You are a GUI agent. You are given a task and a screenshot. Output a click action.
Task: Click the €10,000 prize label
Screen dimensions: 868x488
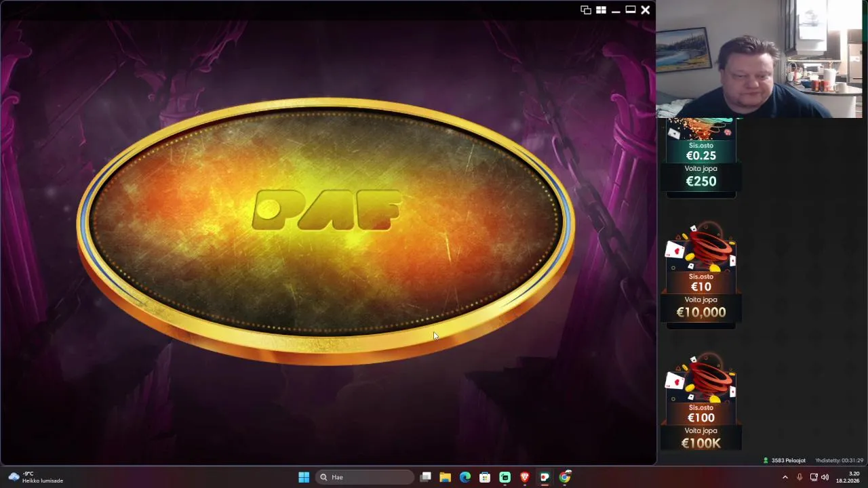pyautogui.click(x=701, y=312)
